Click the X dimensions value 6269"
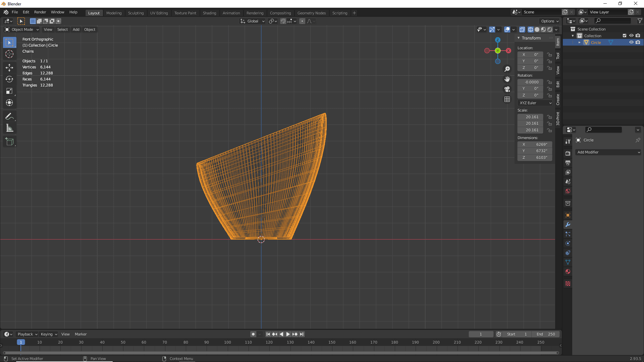The width and height of the screenshot is (644, 362). click(x=535, y=144)
